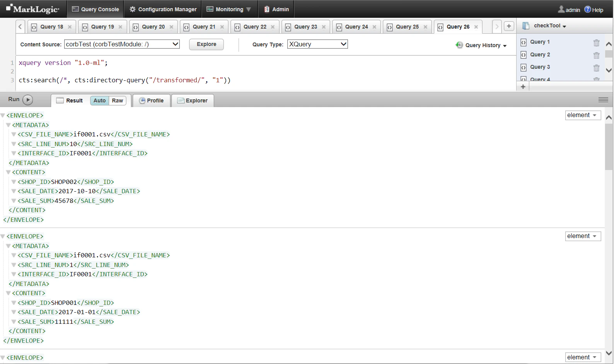Delete Query 3 from workspace
This screenshot has width=614, height=364.
click(597, 68)
